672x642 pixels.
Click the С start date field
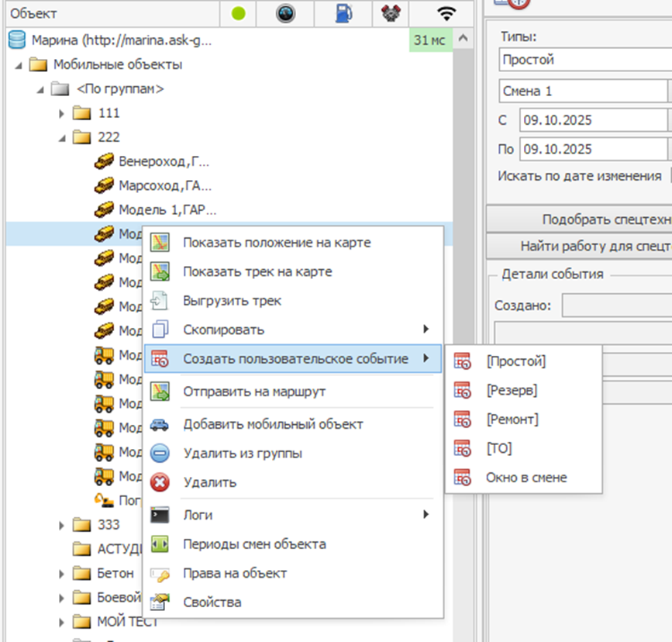point(593,120)
